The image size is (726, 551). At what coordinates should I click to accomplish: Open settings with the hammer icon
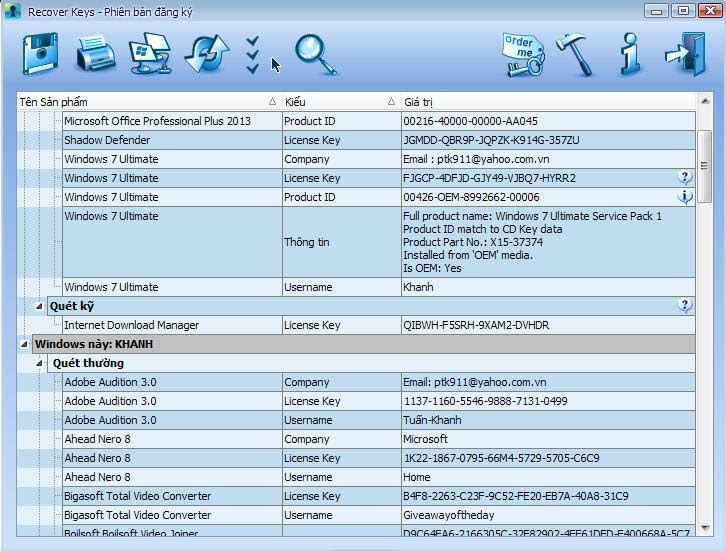pyautogui.click(x=575, y=55)
